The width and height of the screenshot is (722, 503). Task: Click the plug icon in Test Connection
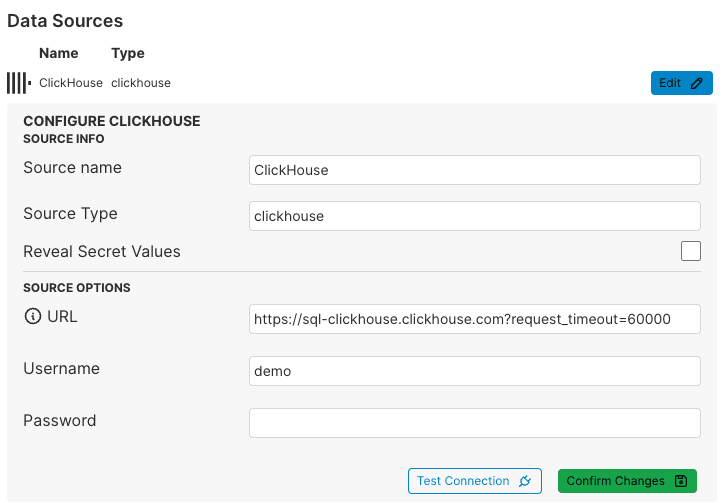pos(525,481)
